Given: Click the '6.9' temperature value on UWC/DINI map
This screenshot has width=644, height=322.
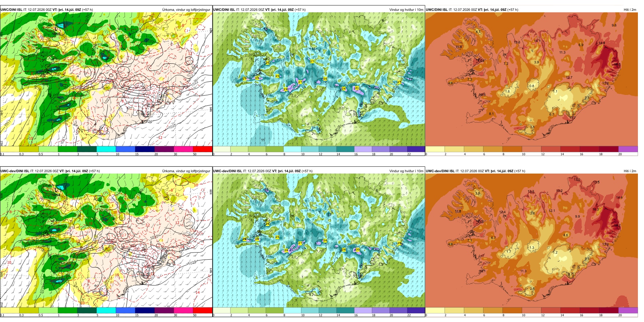Looking at the screenshot, I should click(581, 45).
